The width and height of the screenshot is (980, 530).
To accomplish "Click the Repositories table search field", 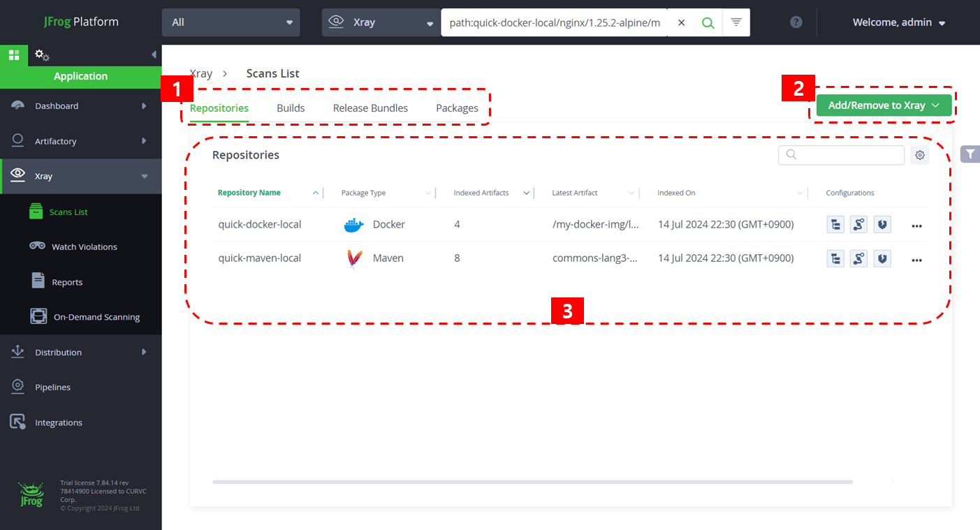I will pyautogui.click(x=841, y=155).
